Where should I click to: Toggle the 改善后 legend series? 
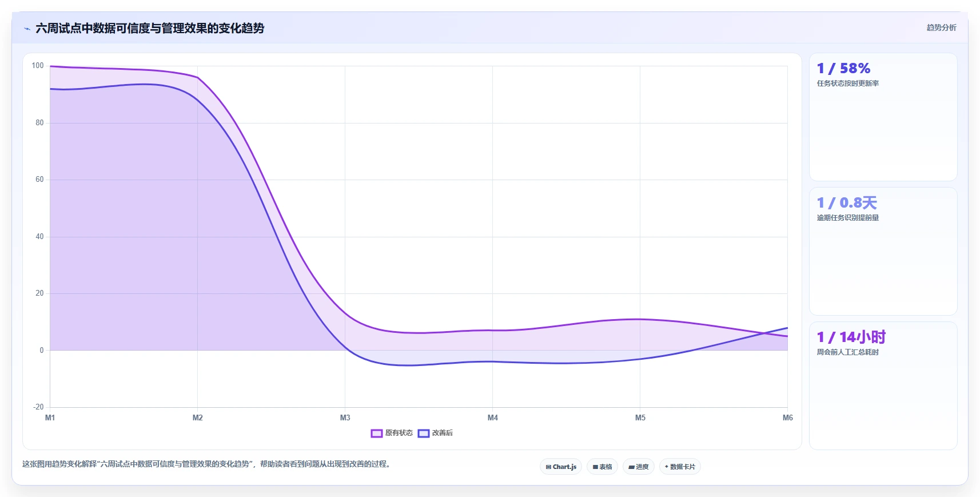pyautogui.click(x=435, y=433)
